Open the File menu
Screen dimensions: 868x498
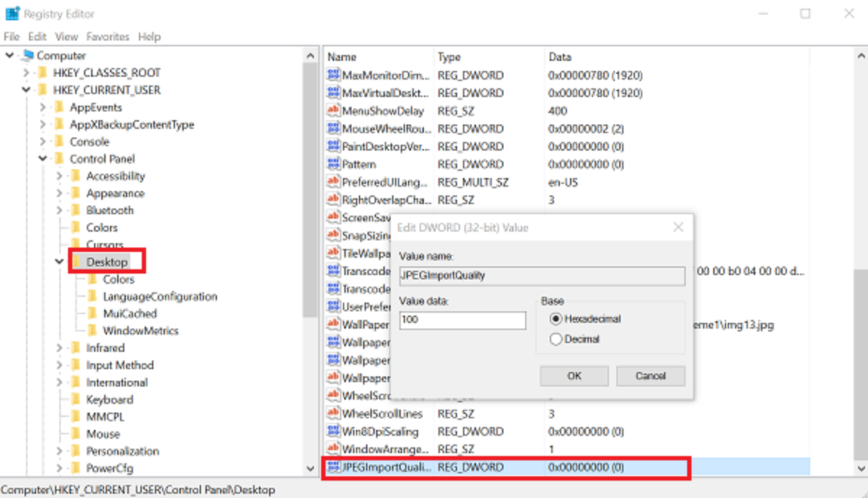coord(12,36)
